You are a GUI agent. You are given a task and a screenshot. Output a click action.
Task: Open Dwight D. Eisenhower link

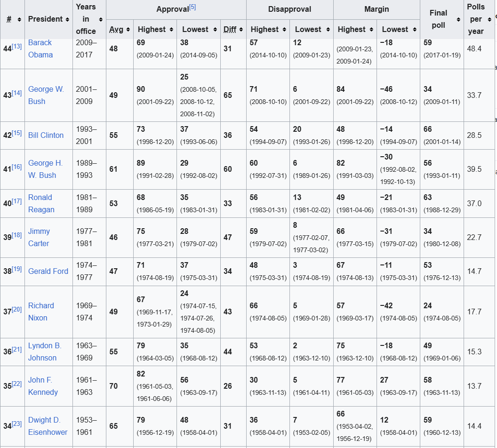click(x=48, y=426)
